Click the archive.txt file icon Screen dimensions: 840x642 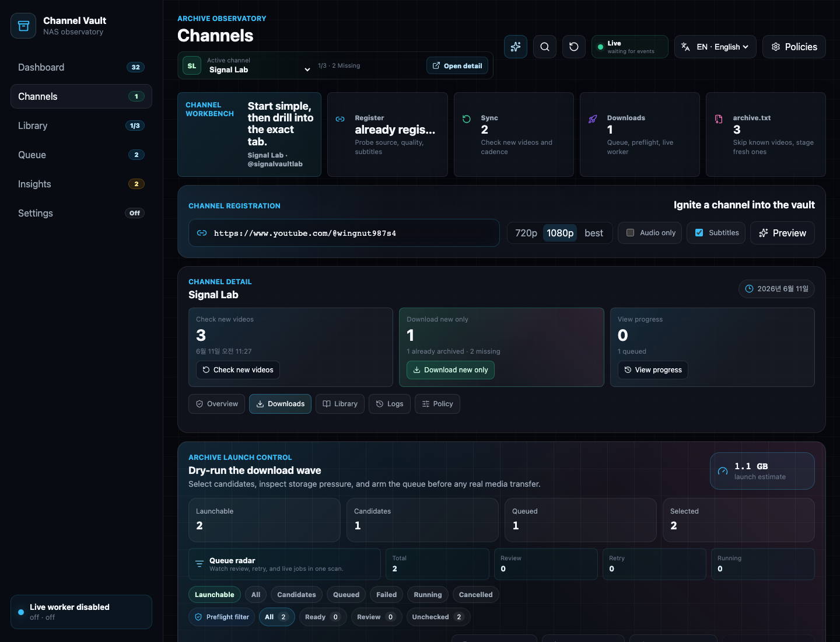719,119
